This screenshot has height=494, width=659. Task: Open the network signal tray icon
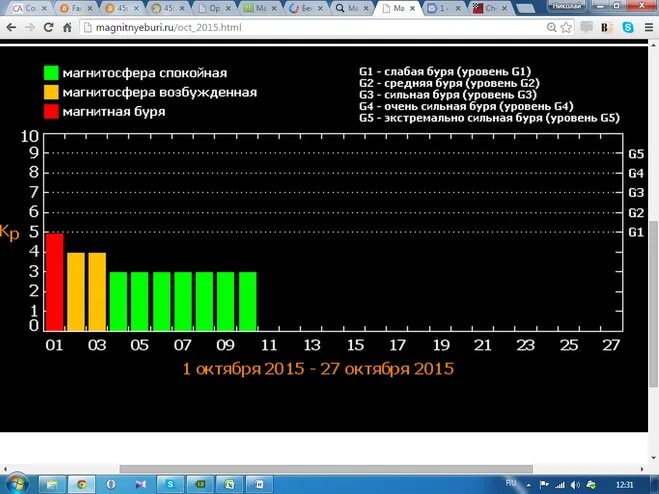pyautogui.click(x=560, y=485)
